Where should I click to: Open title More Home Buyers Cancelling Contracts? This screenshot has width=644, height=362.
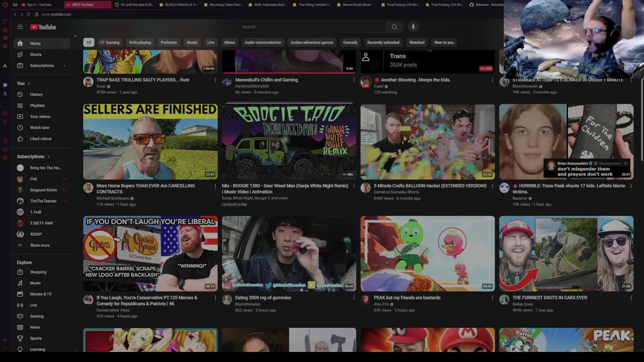[146, 189]
